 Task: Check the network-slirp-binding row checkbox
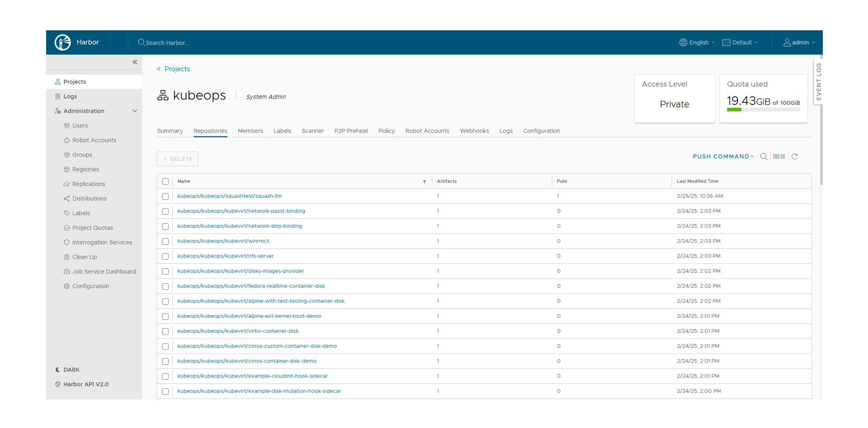click(x=165, y=226)
